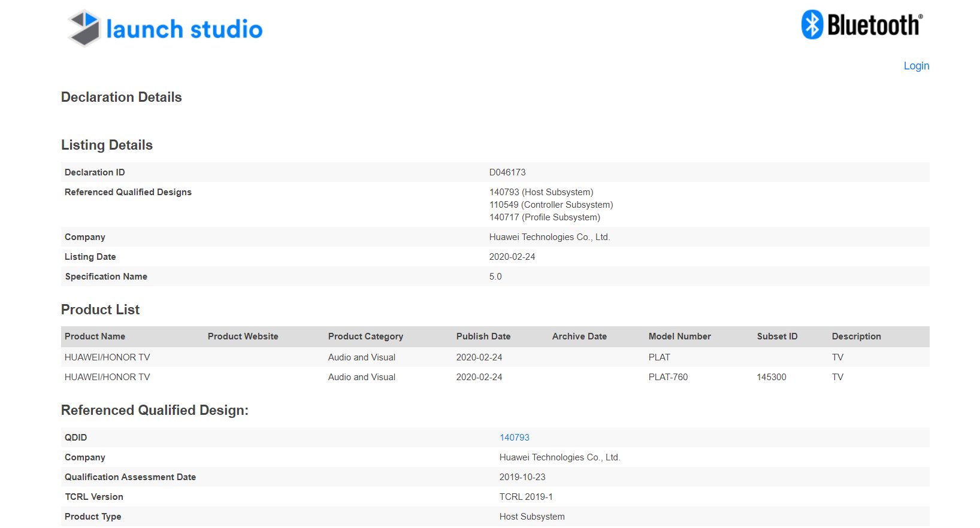The height and width of the screenshot is (528, 980).
Task: Open QDID 140793 link
Action: coord(515,438)
